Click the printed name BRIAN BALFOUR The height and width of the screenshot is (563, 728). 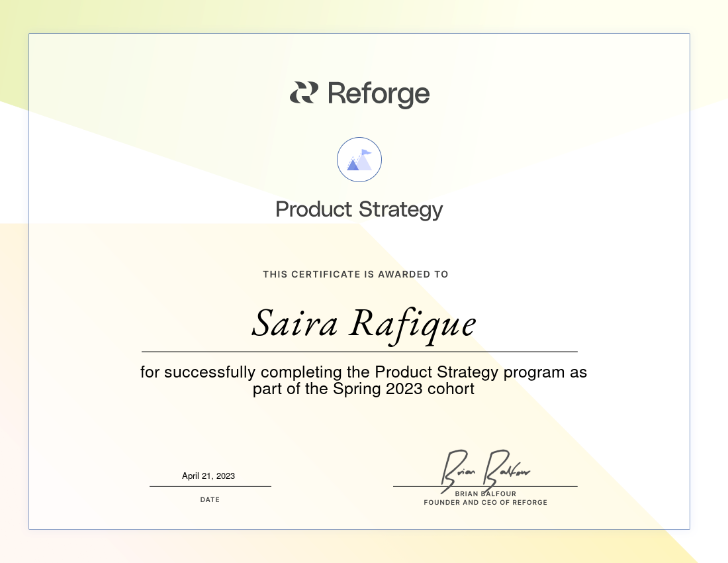tap(485, 494)
